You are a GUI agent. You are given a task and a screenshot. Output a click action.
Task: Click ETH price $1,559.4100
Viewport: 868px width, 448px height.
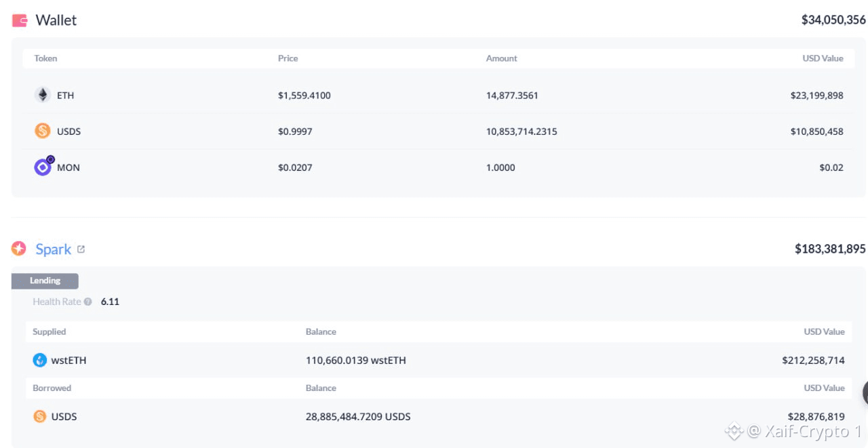click(x=304, y=96)
